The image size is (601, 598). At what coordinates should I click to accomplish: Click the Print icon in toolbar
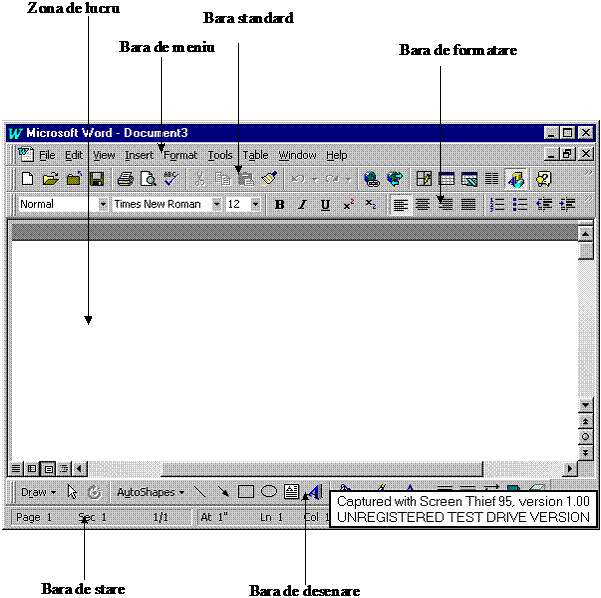pyautogui.click(x=125, y=179)
